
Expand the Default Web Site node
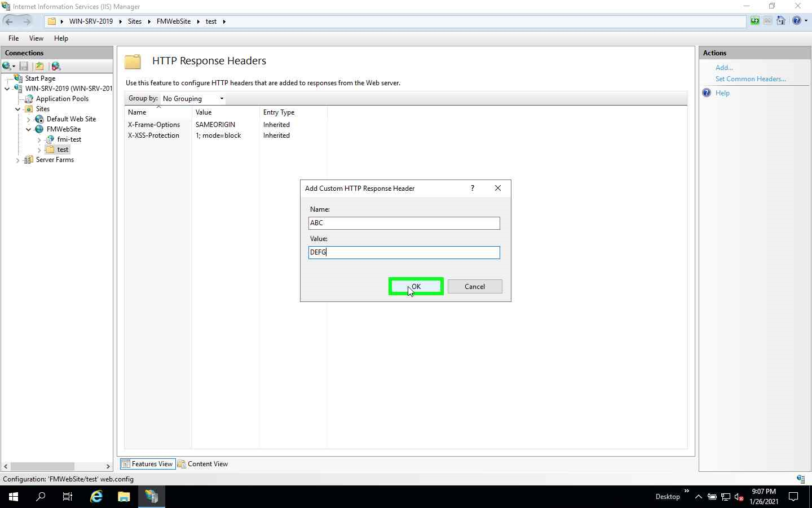[28, 119]
